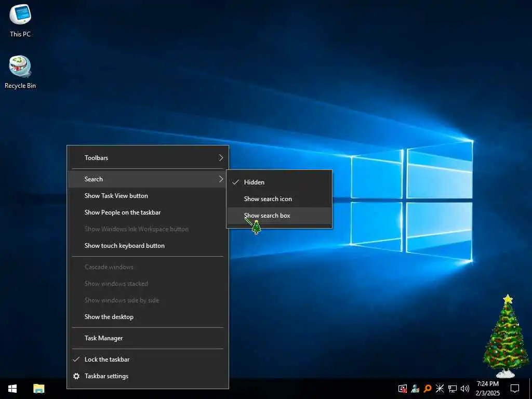Open the This PC desktop icon

coord(20,20)
